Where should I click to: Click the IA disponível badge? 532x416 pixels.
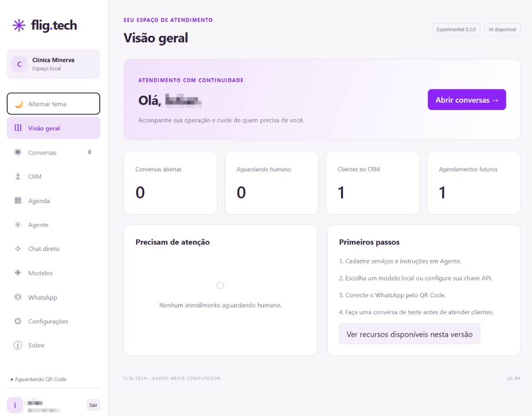coord(502,29)
